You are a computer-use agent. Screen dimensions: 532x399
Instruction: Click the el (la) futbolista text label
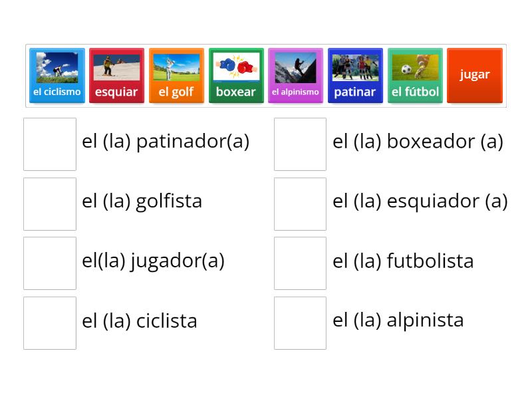[x=404, y=261]
